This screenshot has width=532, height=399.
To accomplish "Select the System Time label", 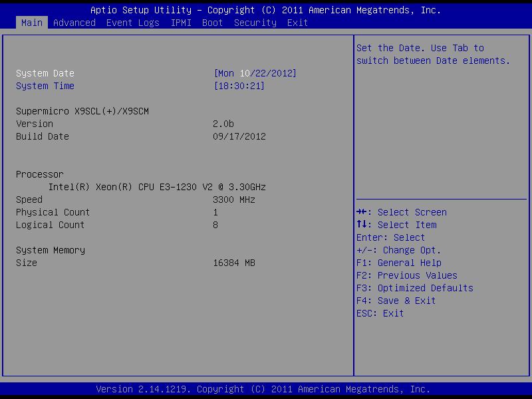I will pos(45,86).
